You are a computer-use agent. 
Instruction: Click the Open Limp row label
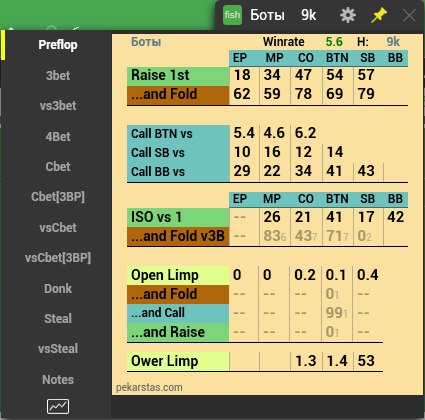tap(178, 275)
